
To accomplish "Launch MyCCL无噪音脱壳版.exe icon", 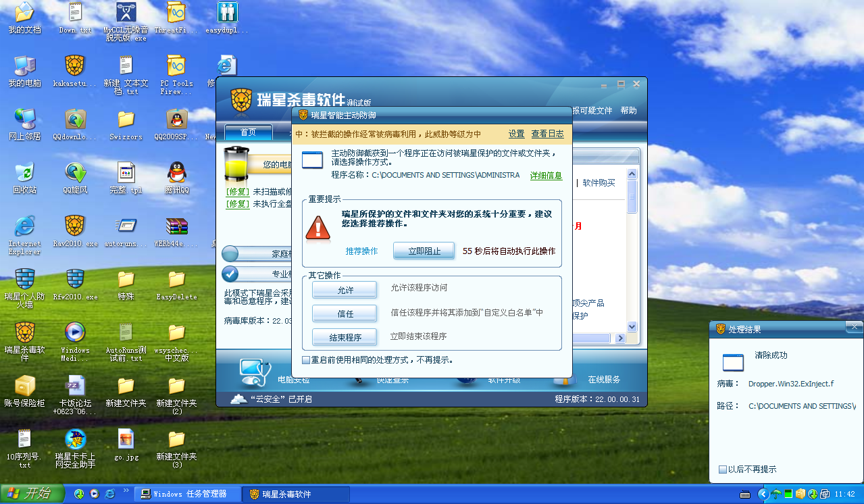I will tap(126, 22).
